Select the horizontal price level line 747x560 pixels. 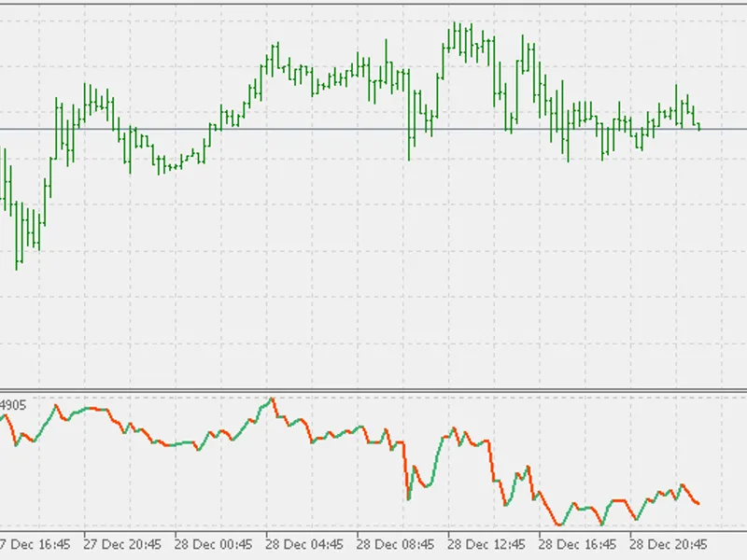pos(373,129)
